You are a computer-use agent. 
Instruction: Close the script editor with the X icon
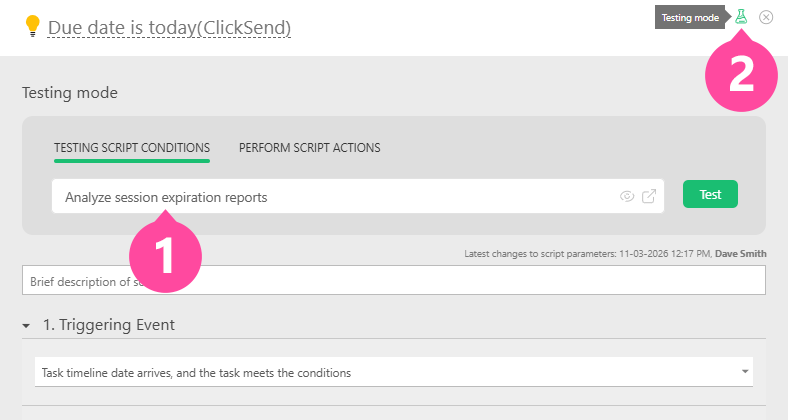(766, 17)
